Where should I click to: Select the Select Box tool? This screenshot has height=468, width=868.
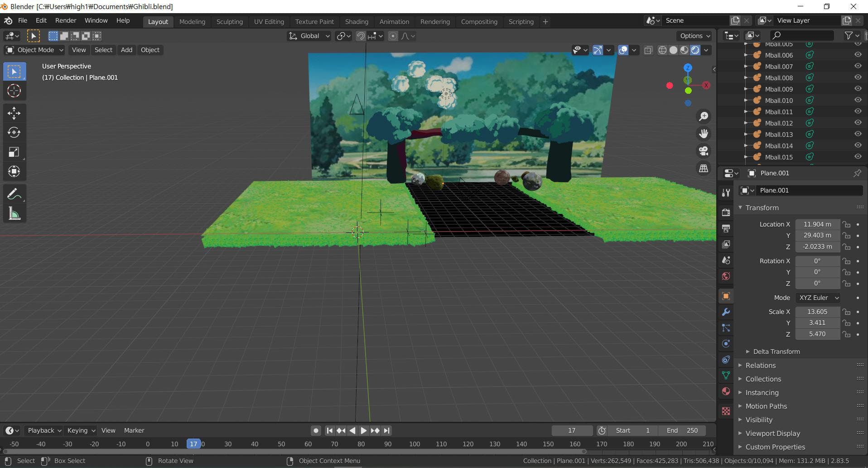tap(14, 72)
